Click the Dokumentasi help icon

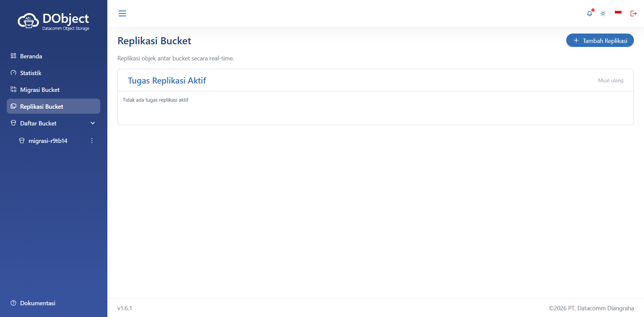click(x=13, y=303)
